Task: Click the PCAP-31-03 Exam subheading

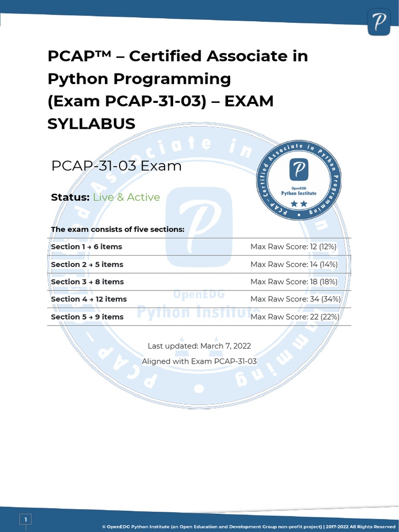Action: coord(116,166)
